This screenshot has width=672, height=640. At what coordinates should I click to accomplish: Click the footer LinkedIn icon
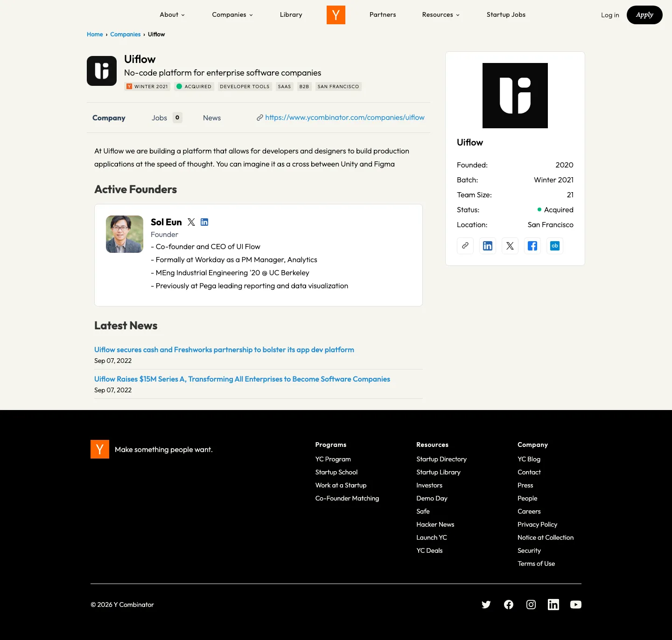[553, 605]
